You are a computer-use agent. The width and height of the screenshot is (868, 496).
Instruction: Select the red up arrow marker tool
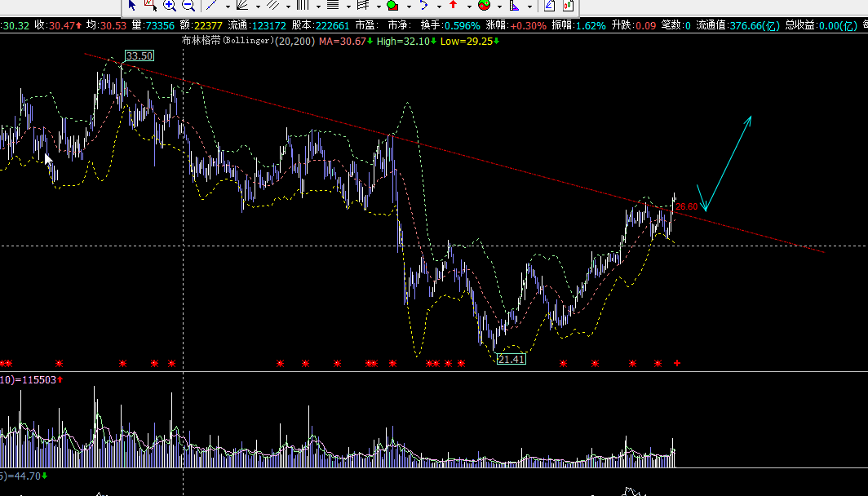point(454,5)
